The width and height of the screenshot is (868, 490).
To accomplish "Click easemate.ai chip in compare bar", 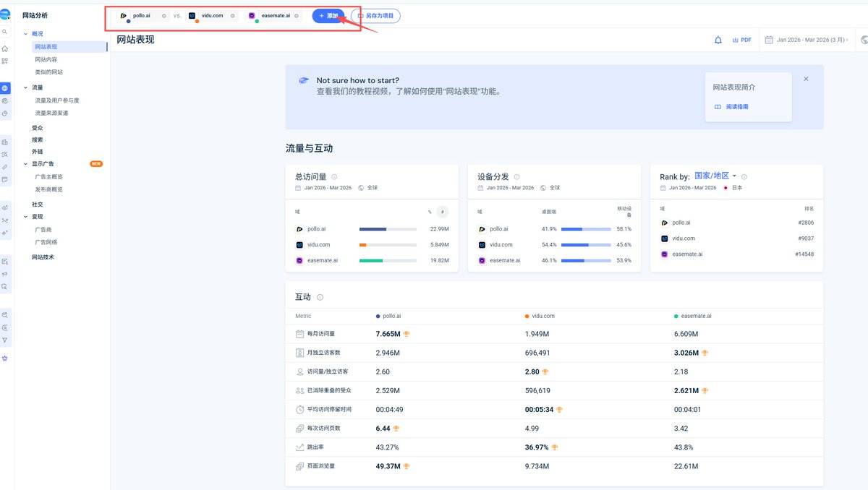I will 273,15.
